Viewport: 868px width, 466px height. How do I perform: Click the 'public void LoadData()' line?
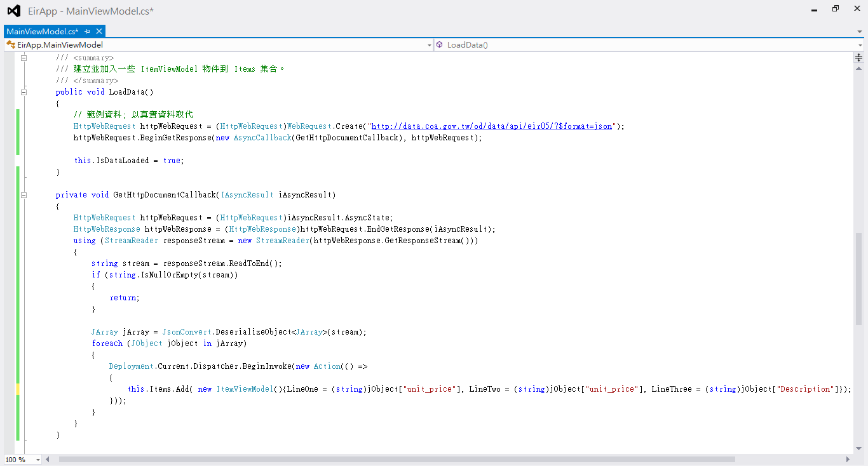(105, 92)
